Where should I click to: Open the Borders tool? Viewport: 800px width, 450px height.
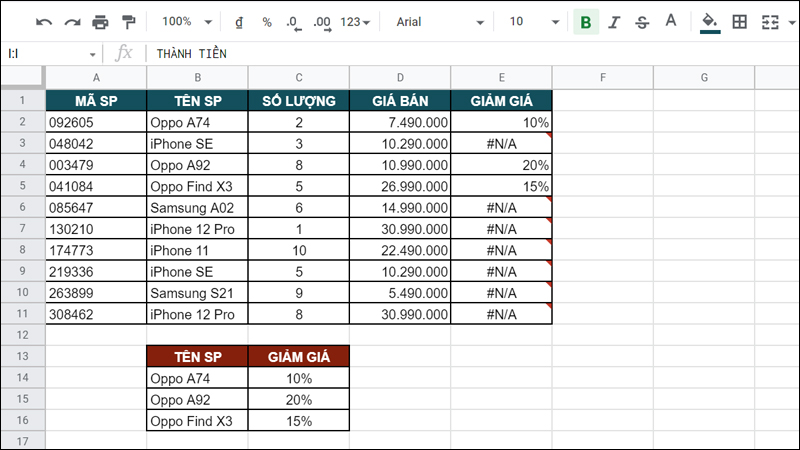tap(740, 22)
